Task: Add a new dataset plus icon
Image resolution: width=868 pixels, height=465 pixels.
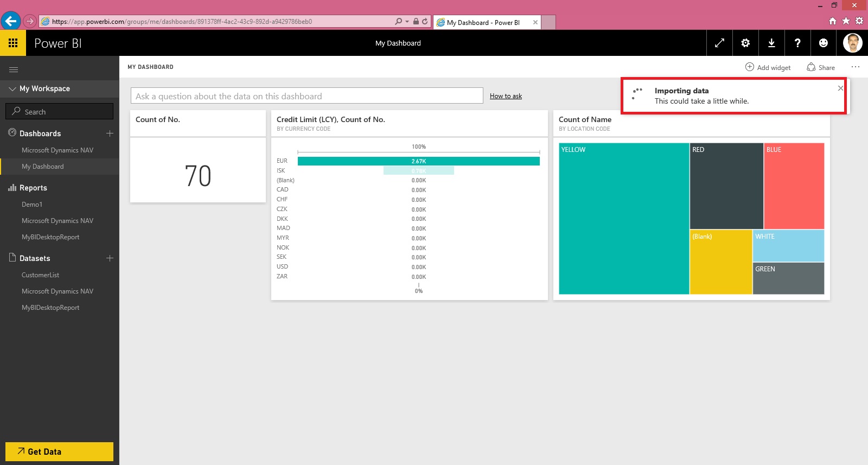Action: pyautogui.click(x=110, y=258)
